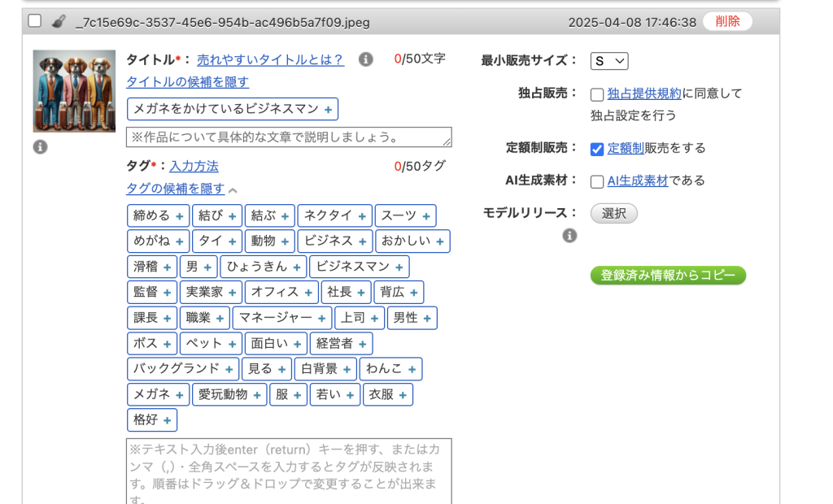This screenshot has height=504, width=833.
Task: Open the 売れやすいタイトルとは？ link
Action: [270, 59]
